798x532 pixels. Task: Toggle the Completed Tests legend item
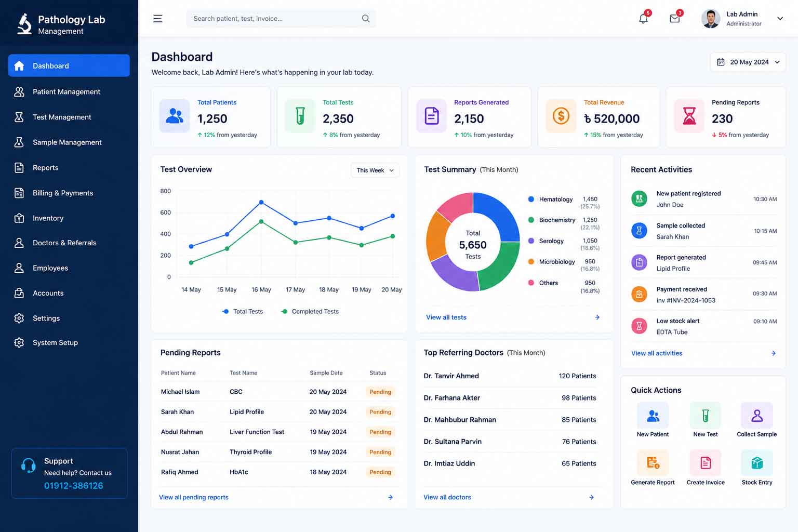310,312
